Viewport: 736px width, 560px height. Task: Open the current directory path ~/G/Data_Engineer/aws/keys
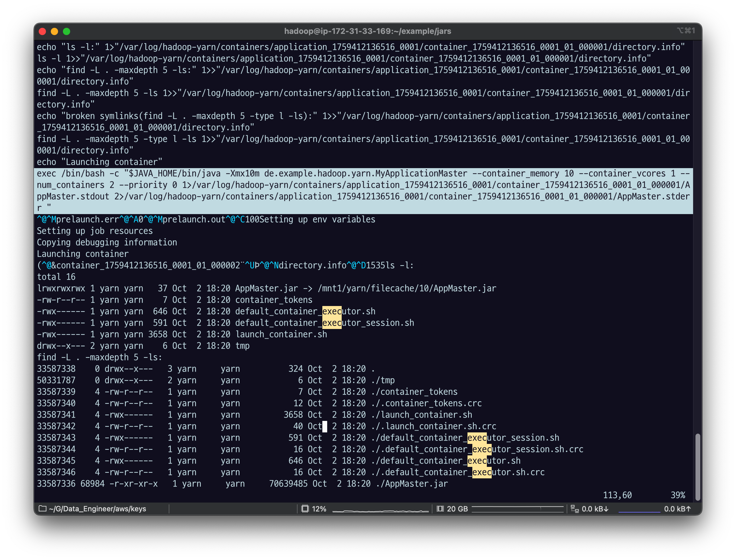pos(97,509)
